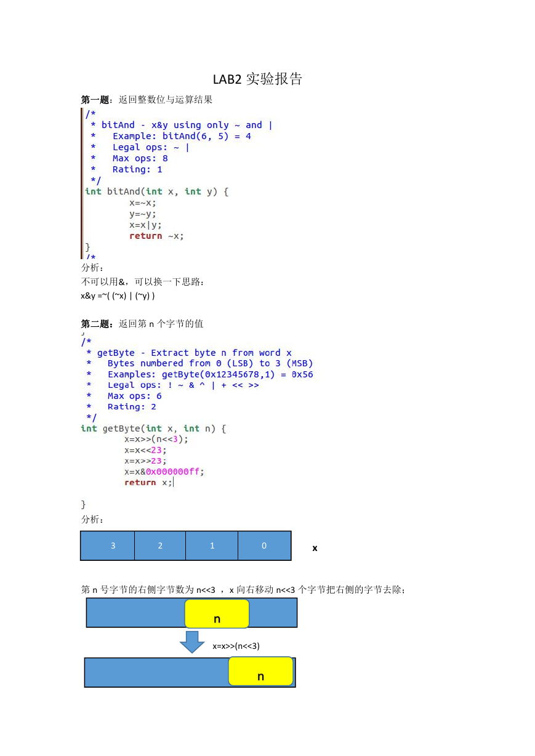Click the 0x000000ff hex constant
Viewport: 535px width, 756px height.
click(173, 472)
